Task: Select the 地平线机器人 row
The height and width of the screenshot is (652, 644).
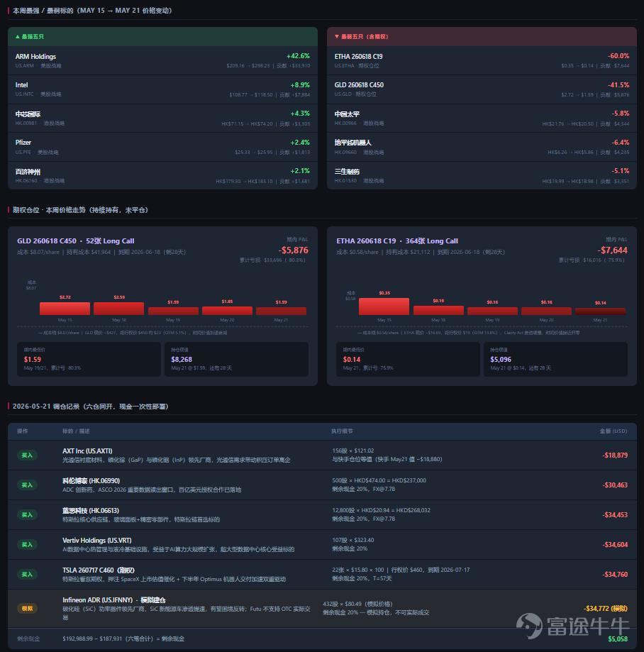Action: click(482, 147)
